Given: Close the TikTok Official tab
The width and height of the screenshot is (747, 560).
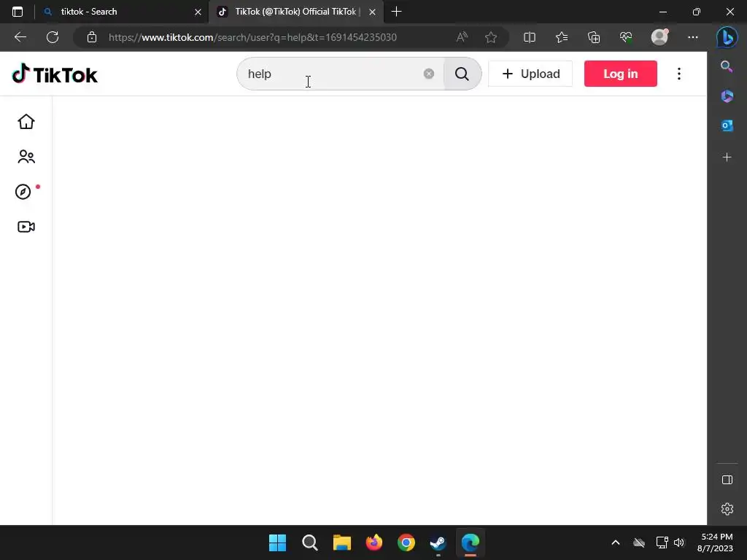Looking at the screenshot, I should coord(373,12).
